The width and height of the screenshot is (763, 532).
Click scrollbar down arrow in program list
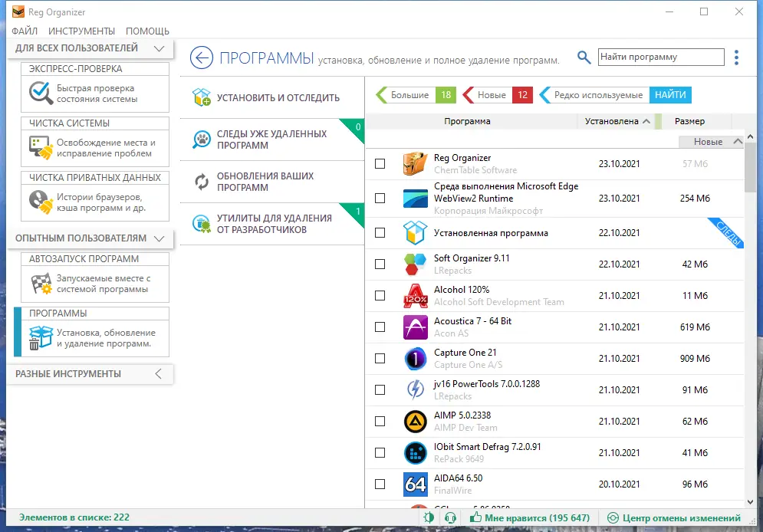[750, 502]
